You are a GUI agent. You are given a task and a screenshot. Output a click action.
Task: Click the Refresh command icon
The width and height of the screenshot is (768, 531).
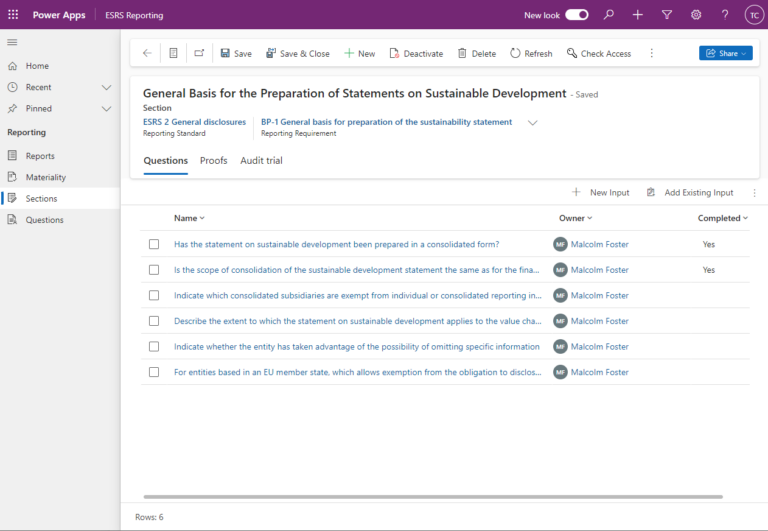coord(516,53)
